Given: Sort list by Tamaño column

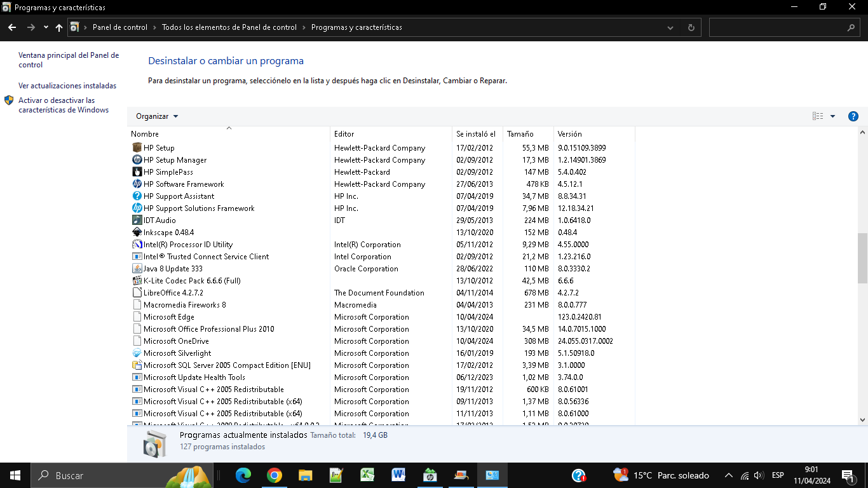Looking at the screenshot, I should tap(528, 133).
